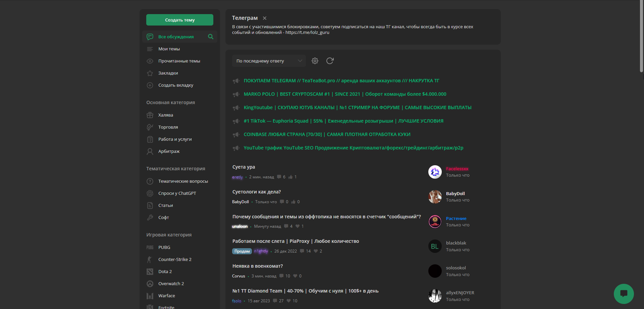644x309 pixels.
Task: Open the №1 ТТ Diamond Team thread
Action: [306, 291]
